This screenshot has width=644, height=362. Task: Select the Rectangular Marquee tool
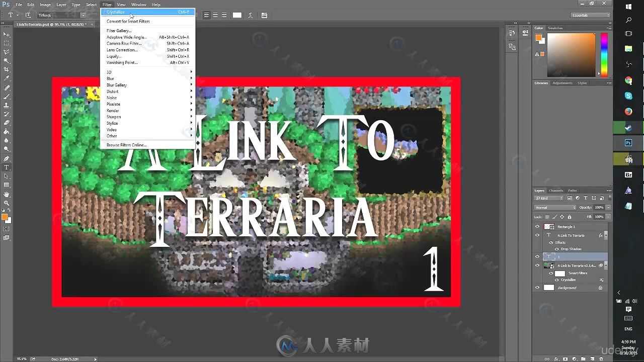(7, 43)
